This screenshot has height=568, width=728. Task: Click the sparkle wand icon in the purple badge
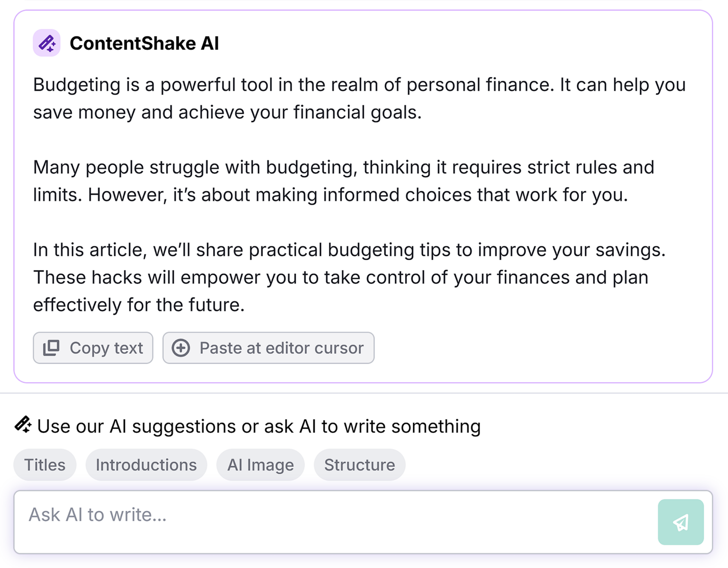point(46,43)
